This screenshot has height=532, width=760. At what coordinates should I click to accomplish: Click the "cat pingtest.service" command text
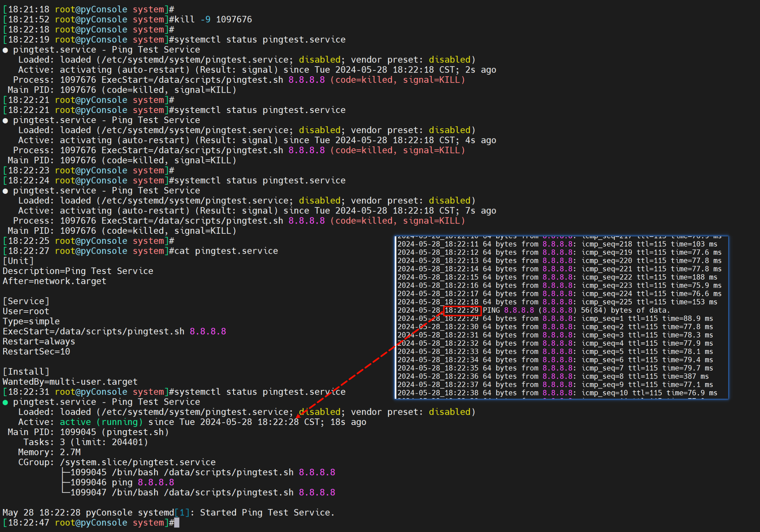click(226, 251)
